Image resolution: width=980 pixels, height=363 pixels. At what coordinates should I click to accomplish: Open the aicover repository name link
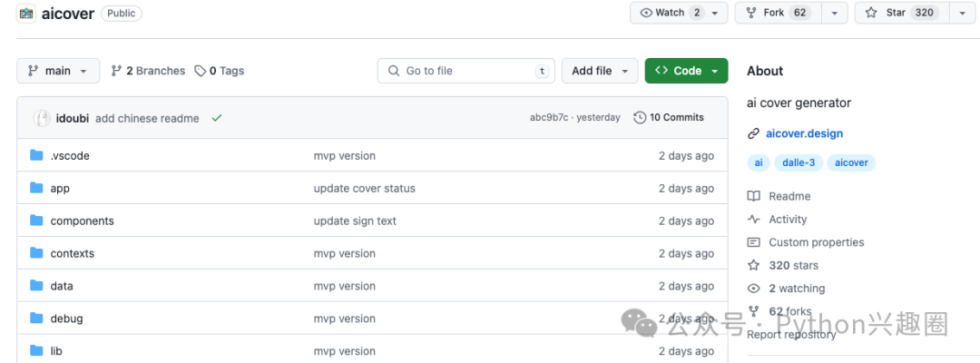pyautogui.click(x=67, y=13)
